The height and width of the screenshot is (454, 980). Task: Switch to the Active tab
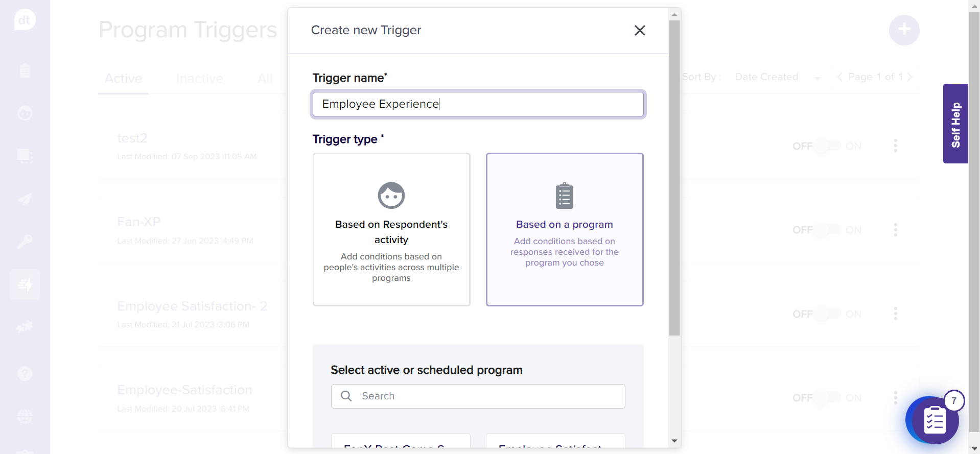[x=123, y=79]
